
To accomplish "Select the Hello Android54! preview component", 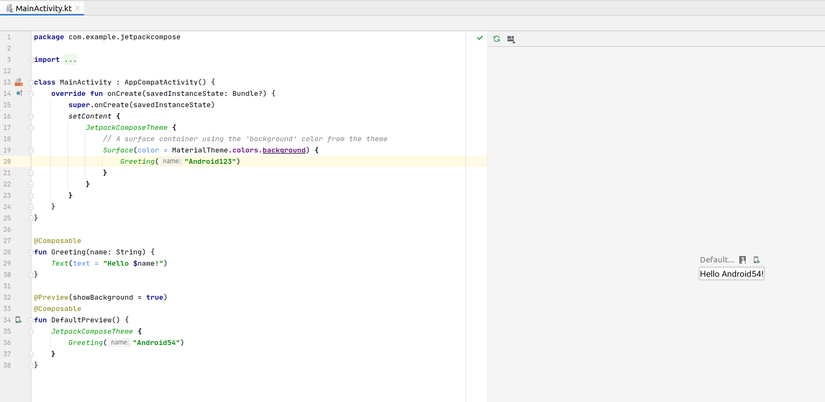I will coord(731,274).
